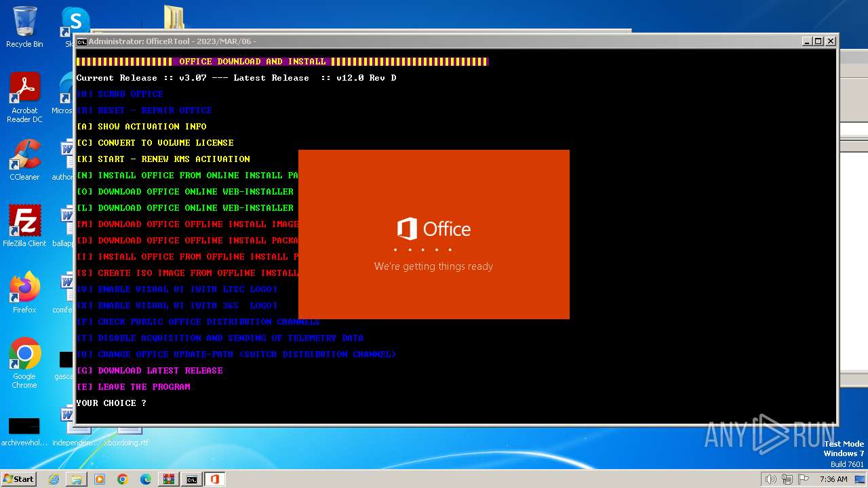Click the 'OFFICE DOWNLOAD AND INSTALL' header
The height and width of the screenshot is (488, 868).
252,62
